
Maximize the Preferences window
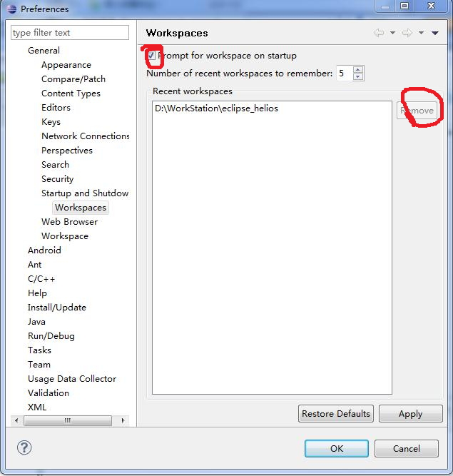[404, 6]
